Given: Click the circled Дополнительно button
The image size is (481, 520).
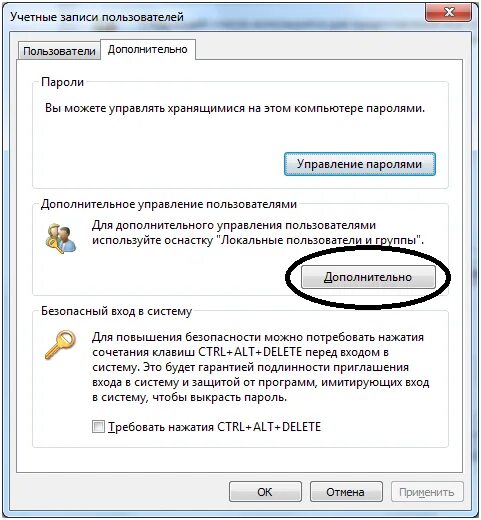Looking at the screenshot, I should (x=368, y=277).
